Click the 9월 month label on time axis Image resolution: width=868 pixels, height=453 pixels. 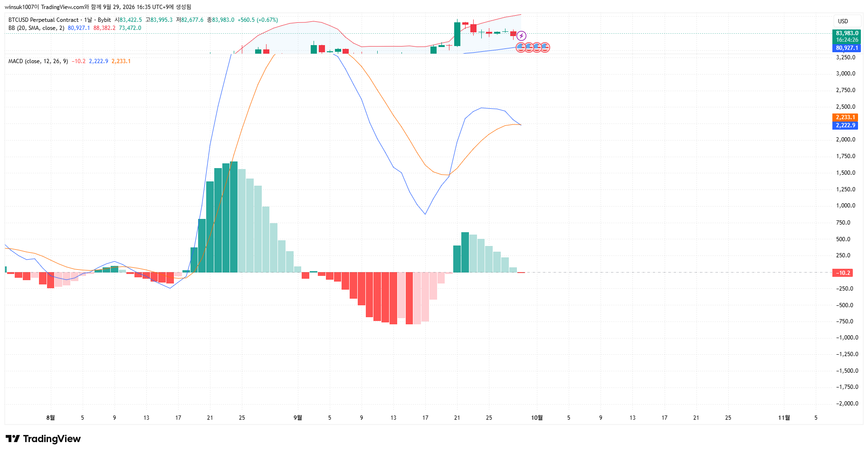pos(297,418)
